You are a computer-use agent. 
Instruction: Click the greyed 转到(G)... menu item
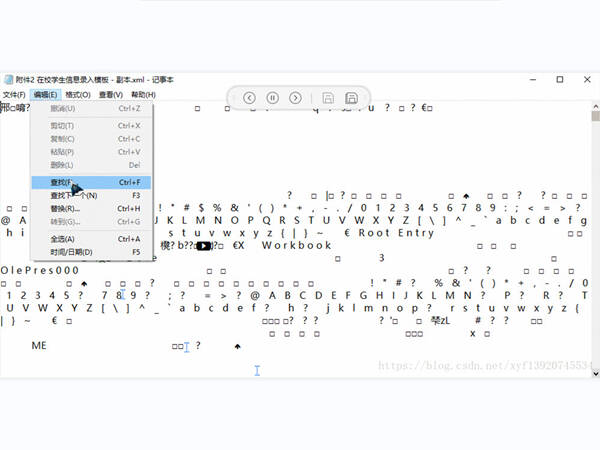coord(91,222)
